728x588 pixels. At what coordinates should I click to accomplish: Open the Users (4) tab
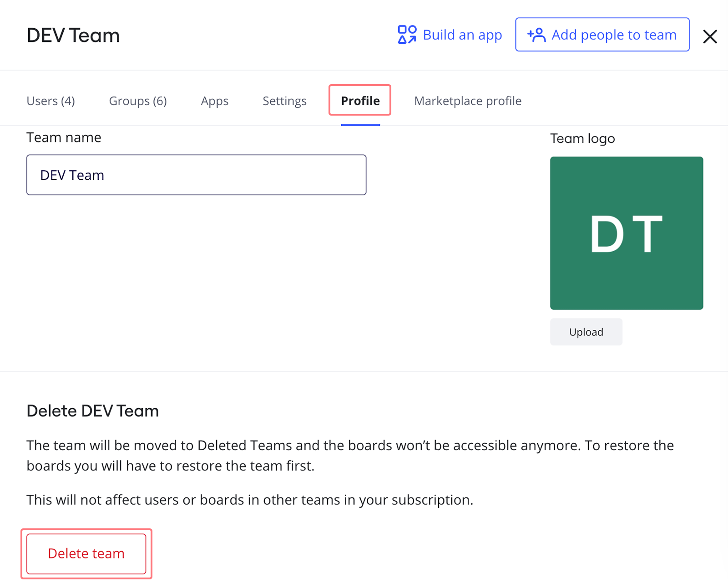(x=51, y=101)
